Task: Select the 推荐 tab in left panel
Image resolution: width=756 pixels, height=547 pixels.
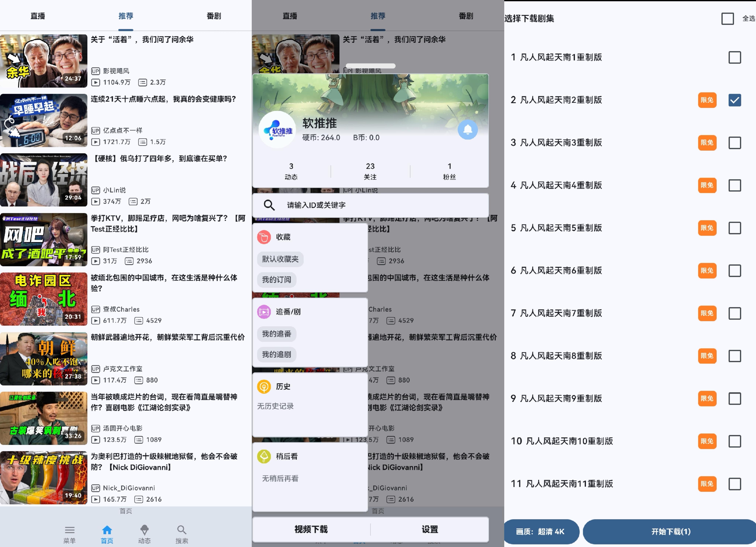Action: [126, 16]
